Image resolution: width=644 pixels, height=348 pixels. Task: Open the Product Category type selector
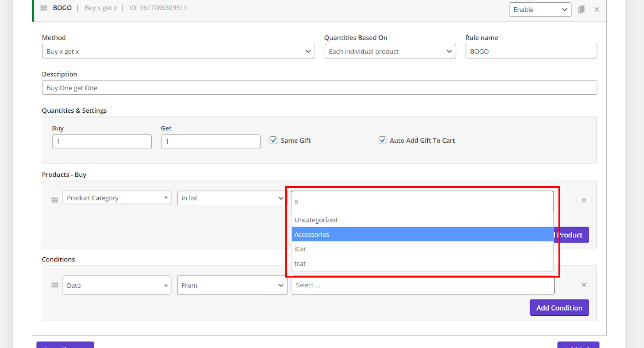point(117,198)
